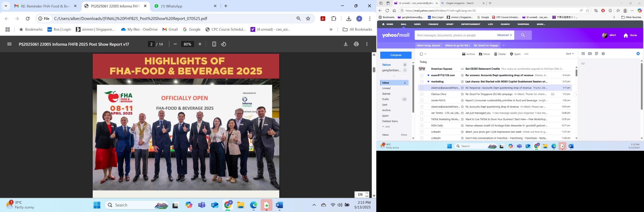Check the marketing email checkbox
Screen dimensions: 644x212
click(x=422, y=81)
